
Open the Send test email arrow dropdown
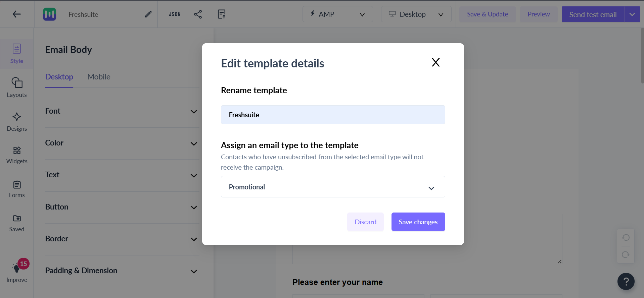(x=632, y=14)
